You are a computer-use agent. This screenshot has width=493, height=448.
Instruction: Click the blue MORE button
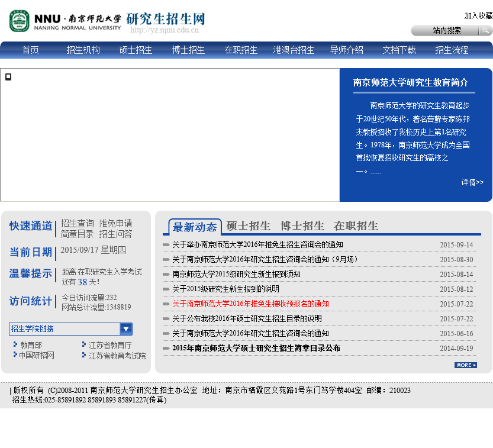pos(466,365)
